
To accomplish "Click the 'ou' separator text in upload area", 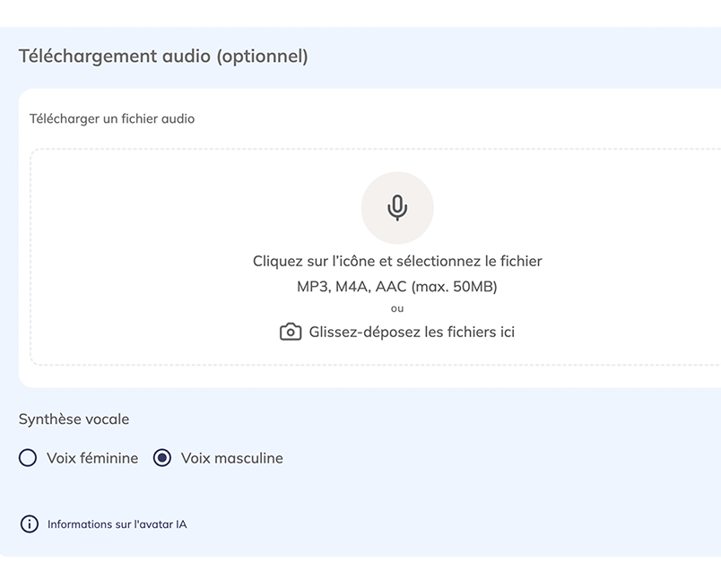I will coord(397,308).
